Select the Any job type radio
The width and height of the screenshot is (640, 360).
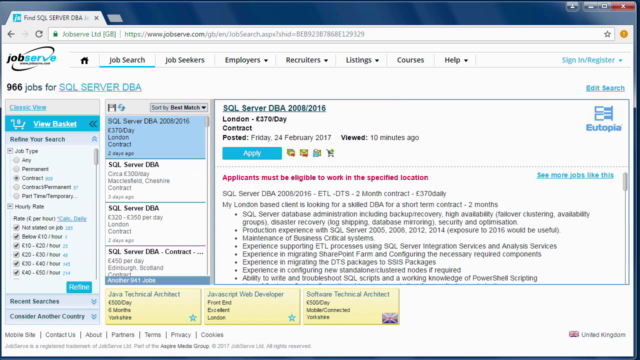tap(16, 160)
